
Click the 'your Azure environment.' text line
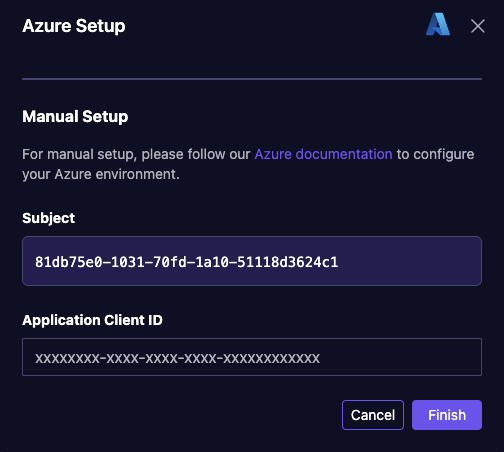pos(101,174)
